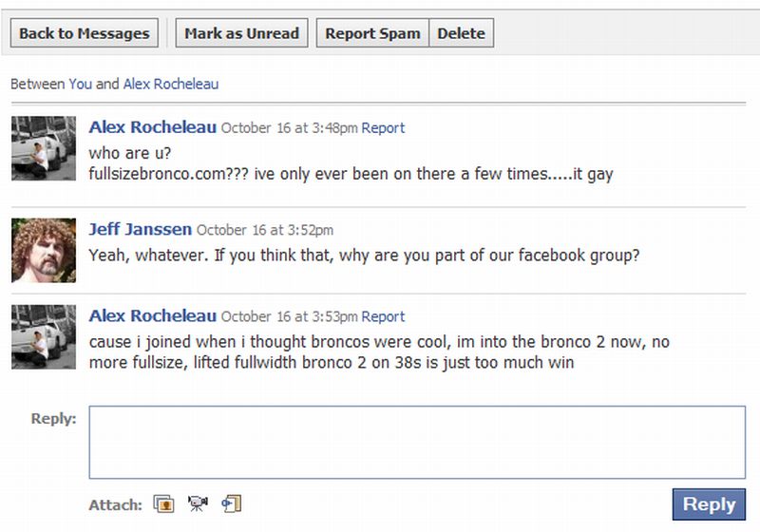Click Jeff Janssen's curly-hair profile photo
The width and height of the screenshot is (760, 532).
point(44,250)
